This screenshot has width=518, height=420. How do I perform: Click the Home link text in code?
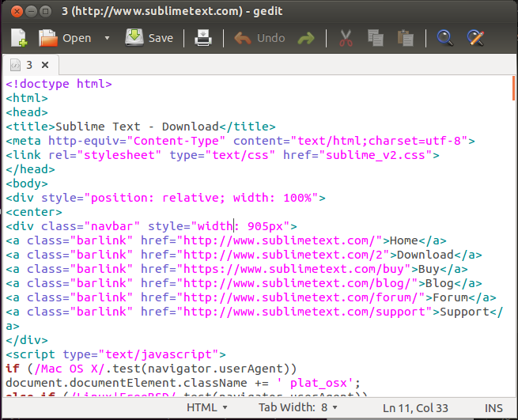[x=404, y=240]
